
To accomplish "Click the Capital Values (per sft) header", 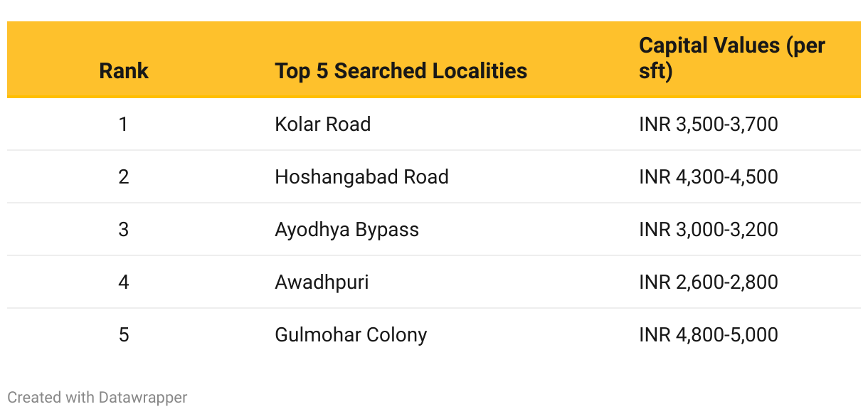I will tap(732, 58).
